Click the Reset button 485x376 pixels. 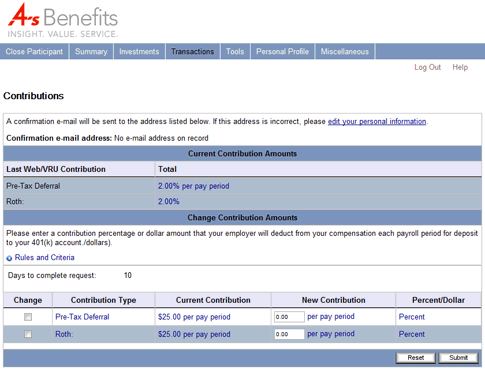(x=416, y=358)
